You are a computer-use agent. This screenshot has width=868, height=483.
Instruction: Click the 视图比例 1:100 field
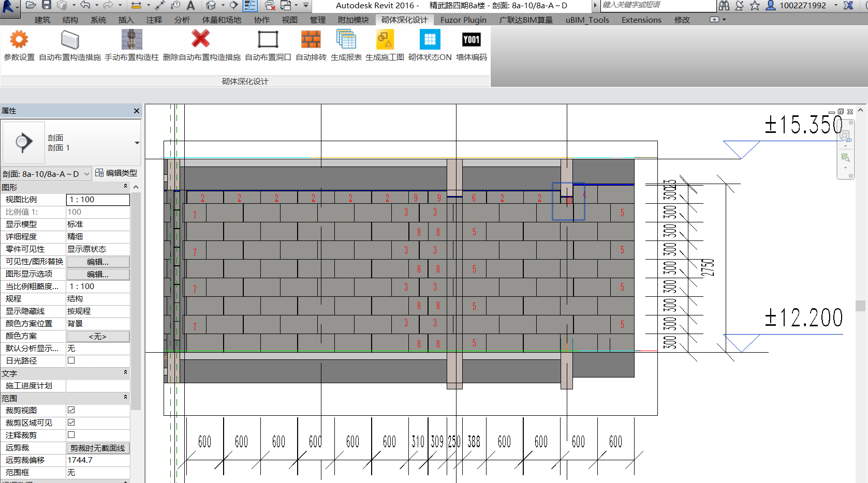pos(98,200)
